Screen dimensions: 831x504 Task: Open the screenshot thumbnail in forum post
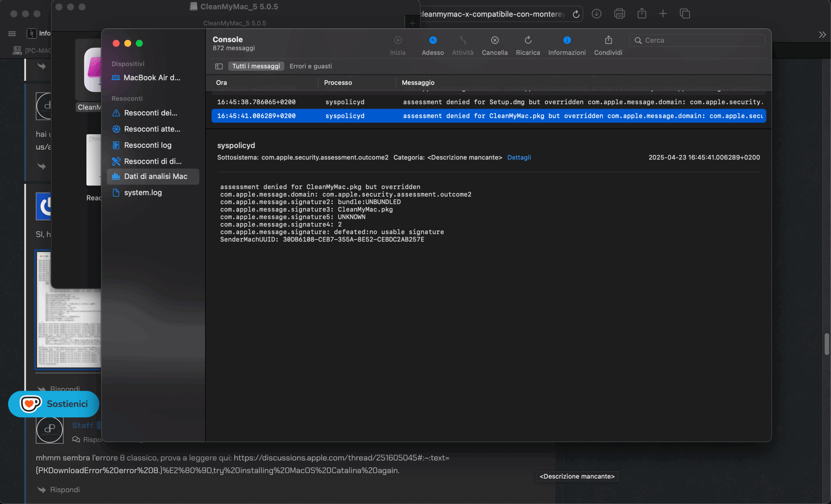69,310
